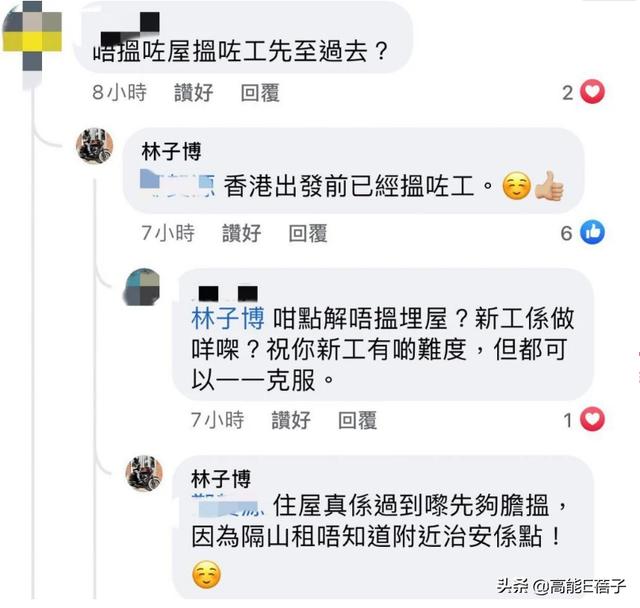Open 林子博's profile name above 住屋真係

point(221,479)
